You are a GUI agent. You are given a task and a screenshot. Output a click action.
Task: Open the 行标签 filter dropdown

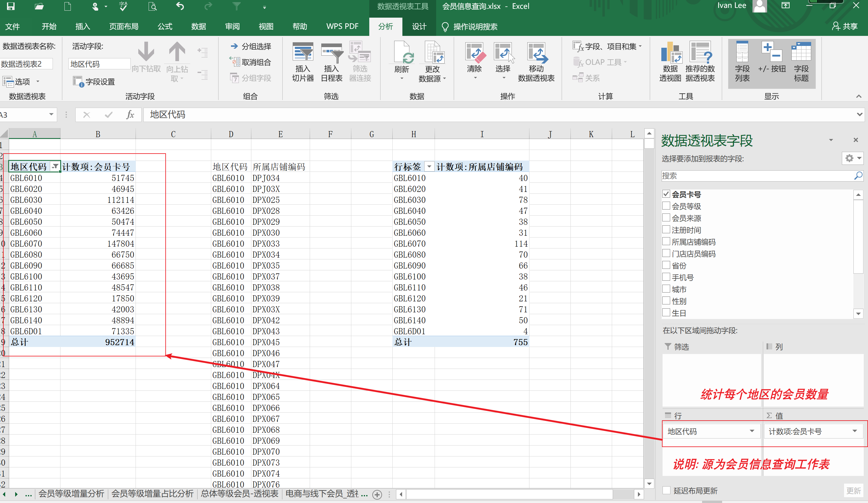tap(429, 167)
